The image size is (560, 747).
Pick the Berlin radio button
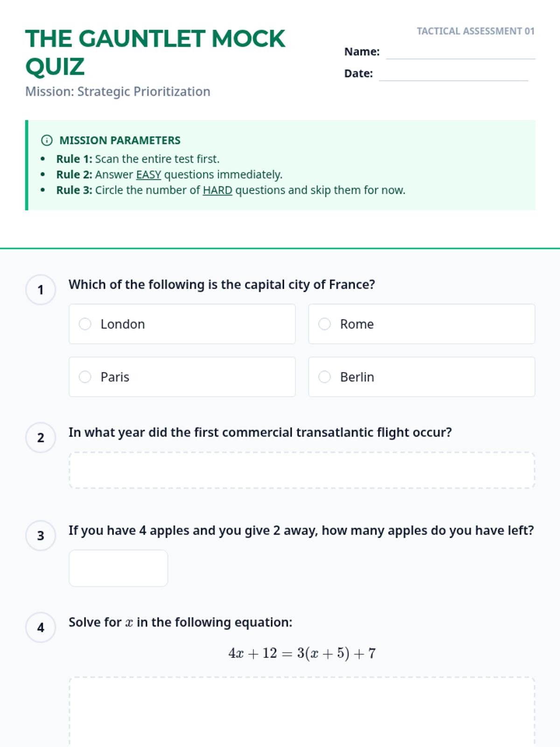[x=324, y=377]
